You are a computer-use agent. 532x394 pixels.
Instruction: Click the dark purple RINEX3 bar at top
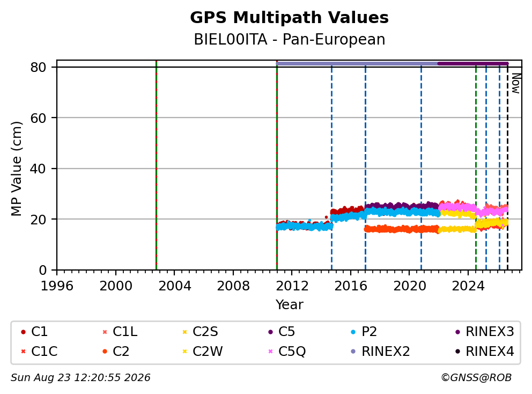(473, 63)
